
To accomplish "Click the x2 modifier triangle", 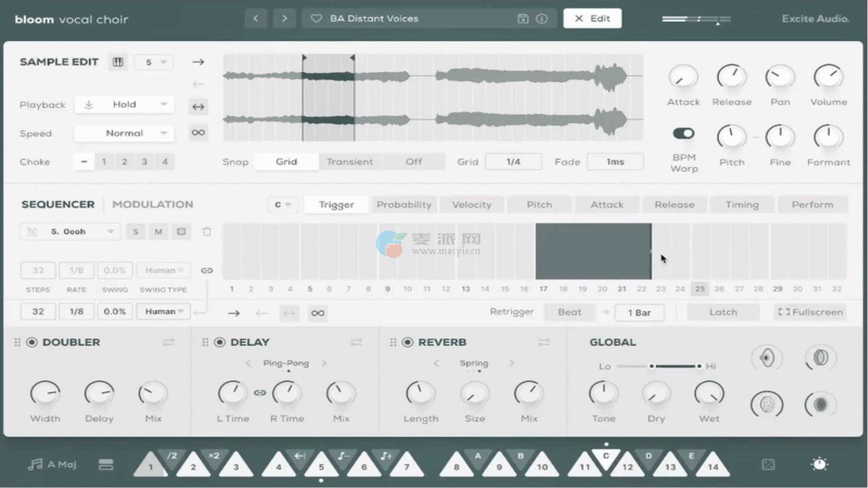I will click(214, 457).
